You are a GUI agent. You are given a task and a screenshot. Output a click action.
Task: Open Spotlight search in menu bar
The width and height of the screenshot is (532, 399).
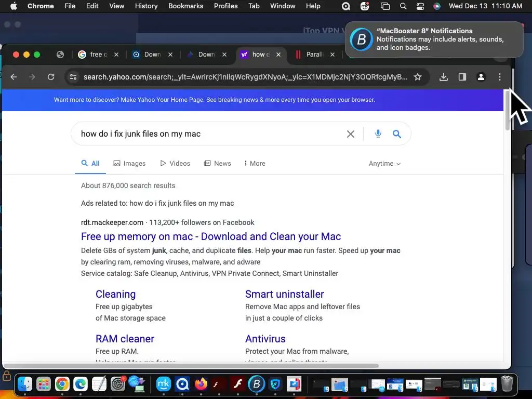[x=403, y=6]
